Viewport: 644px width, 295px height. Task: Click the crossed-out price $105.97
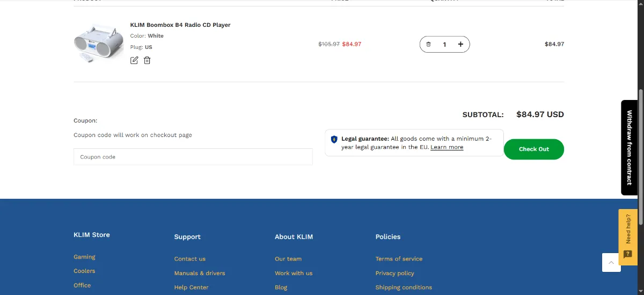pos(329,44)
